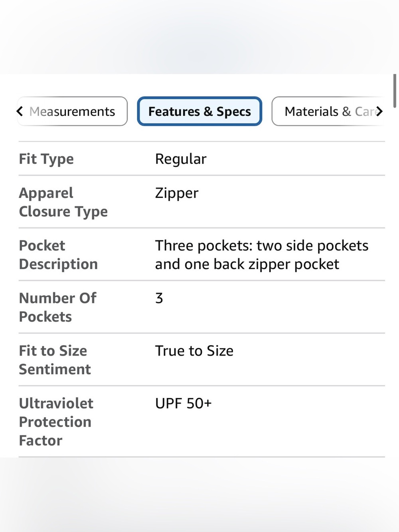Screen dimensions: 399x532
Task: Tap the right chevron arrow beside Materials & Care
Action: [x=379, y=111]
